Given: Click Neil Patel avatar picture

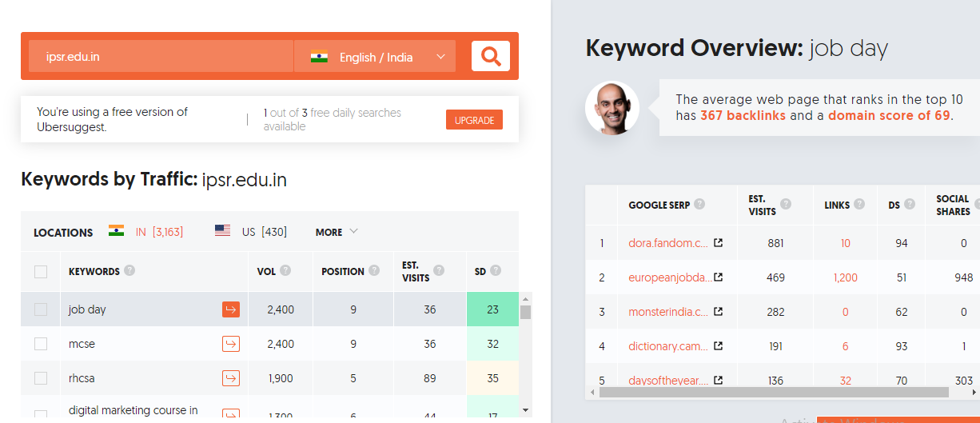Looking at the screenshot, I should click(x=612, y=108).
